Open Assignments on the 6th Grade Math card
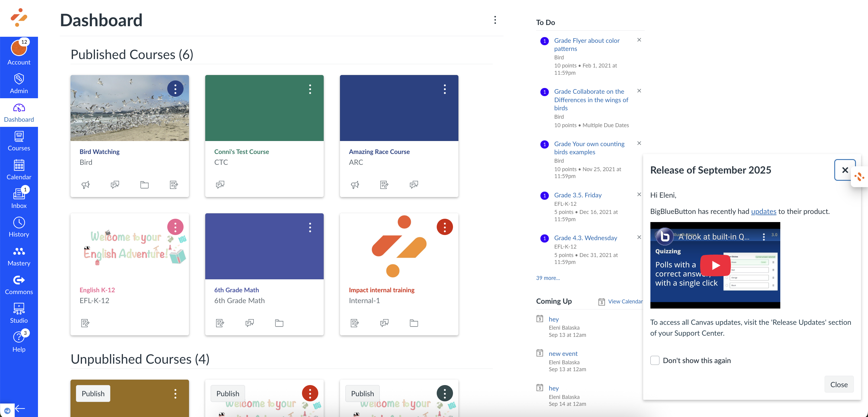This screenshot has height=417, width=868. 220,323
